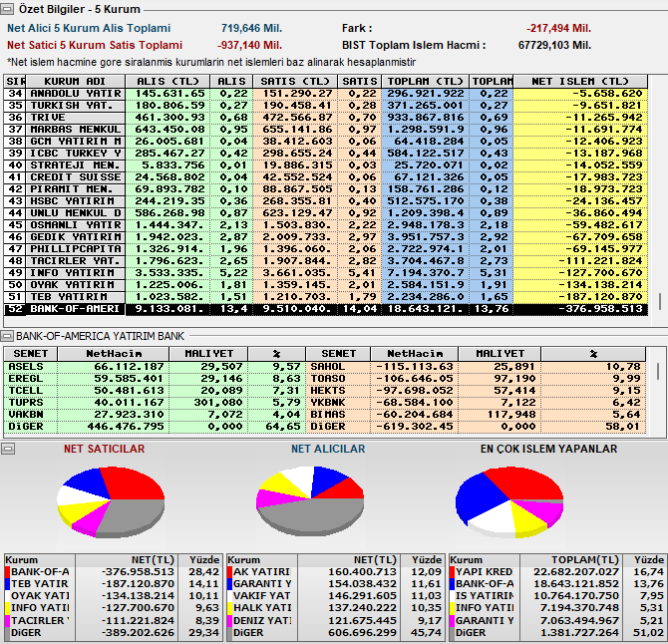Select the PHILLIPCAPITA row
Viewport: 668px width, 644px height.
(x=326, y=249)
